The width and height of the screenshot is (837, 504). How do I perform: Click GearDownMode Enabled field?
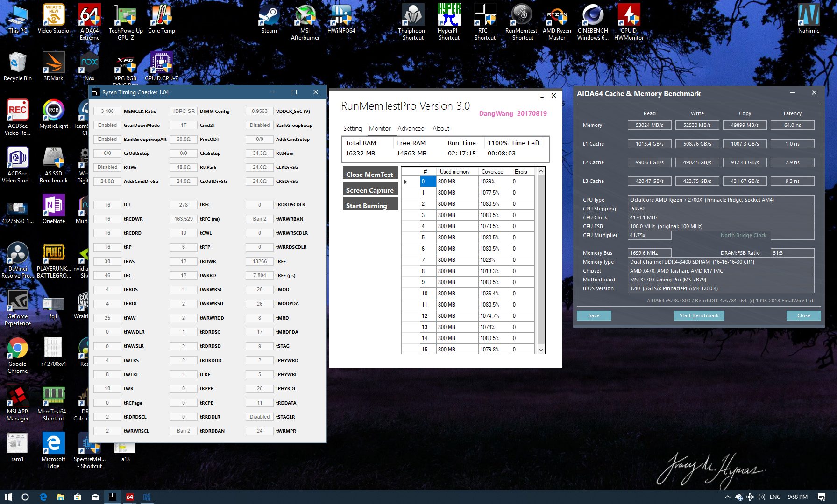107,125
